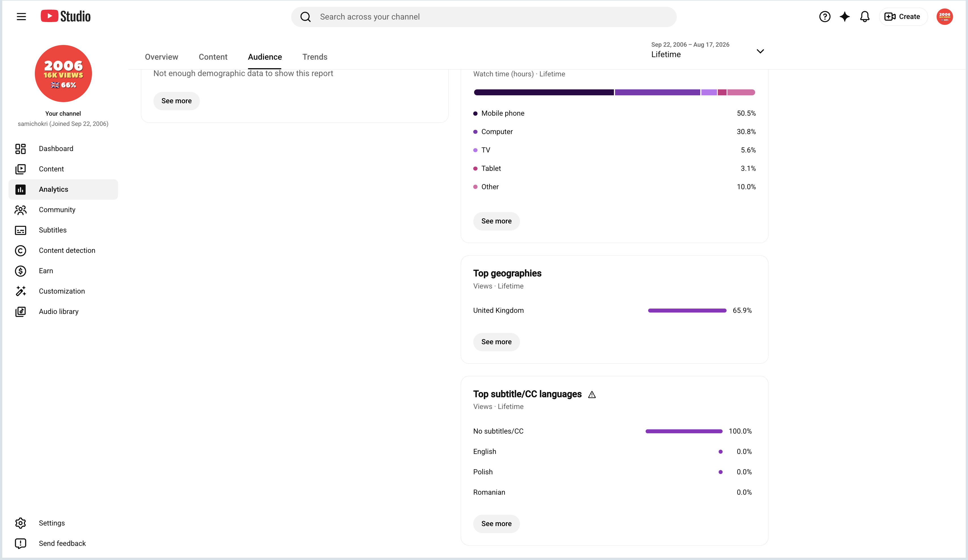Click the United Kingdom views progress bar
The height and width of the screenshot is (560, 968).
tap(687, 311)
